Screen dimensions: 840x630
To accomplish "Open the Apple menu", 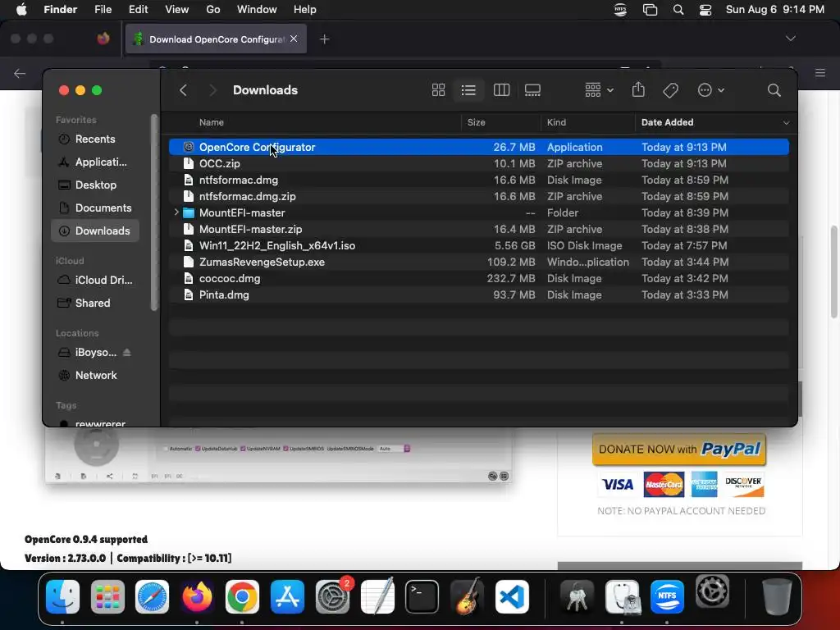I will point(21,10).
